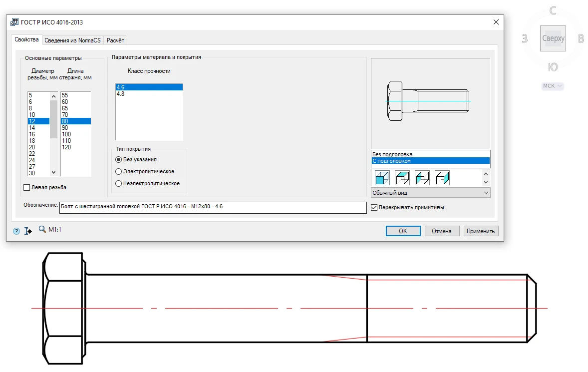The height and width of the screenshot is (372, 588).
Task: Select the top face view cube icon
Action: coord(402,178)
